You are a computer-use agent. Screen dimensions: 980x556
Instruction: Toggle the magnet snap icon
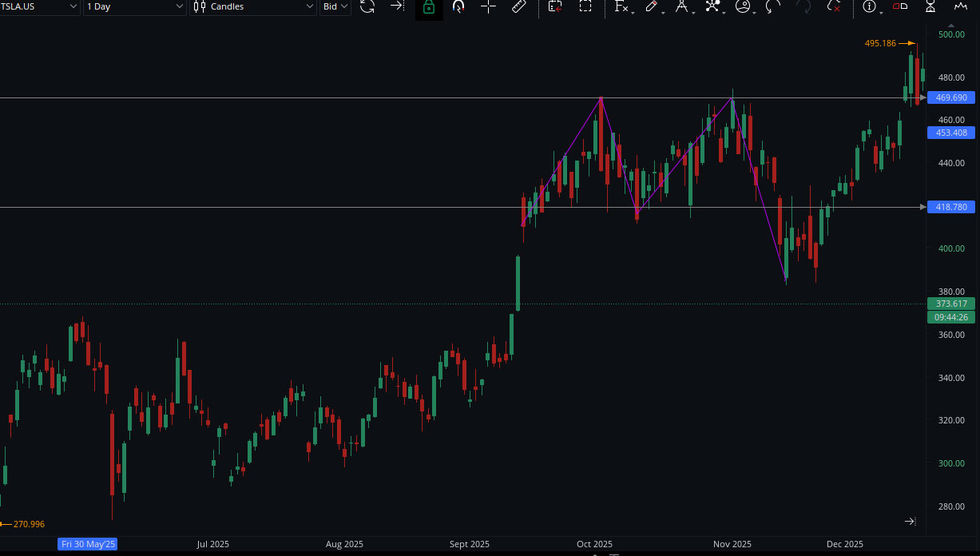pos(458,6)
